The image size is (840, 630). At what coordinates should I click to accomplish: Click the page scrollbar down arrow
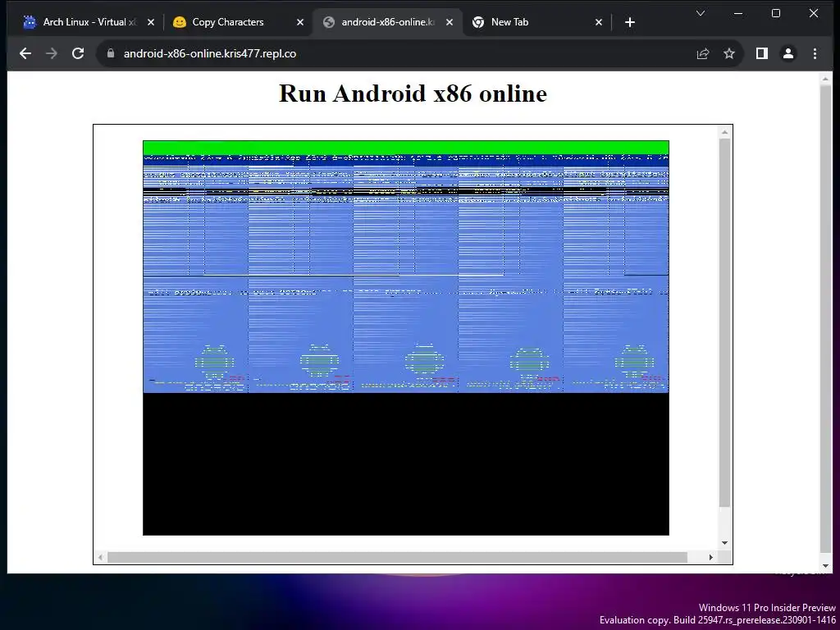pos(825,566)
